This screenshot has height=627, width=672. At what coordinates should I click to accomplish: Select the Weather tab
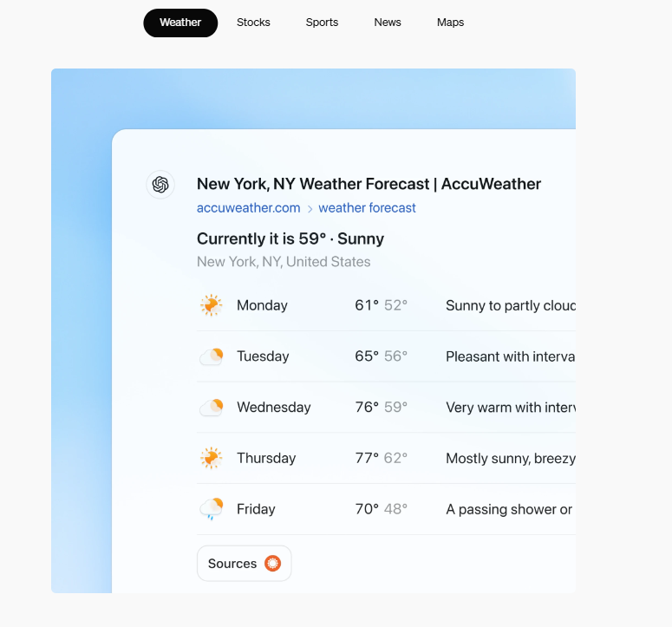pos(180,23)
